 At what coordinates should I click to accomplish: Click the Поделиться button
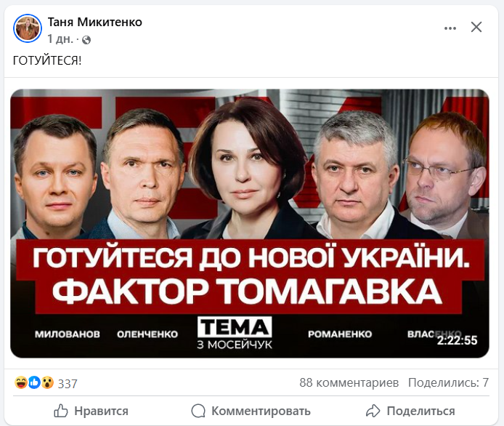(410, 411)
